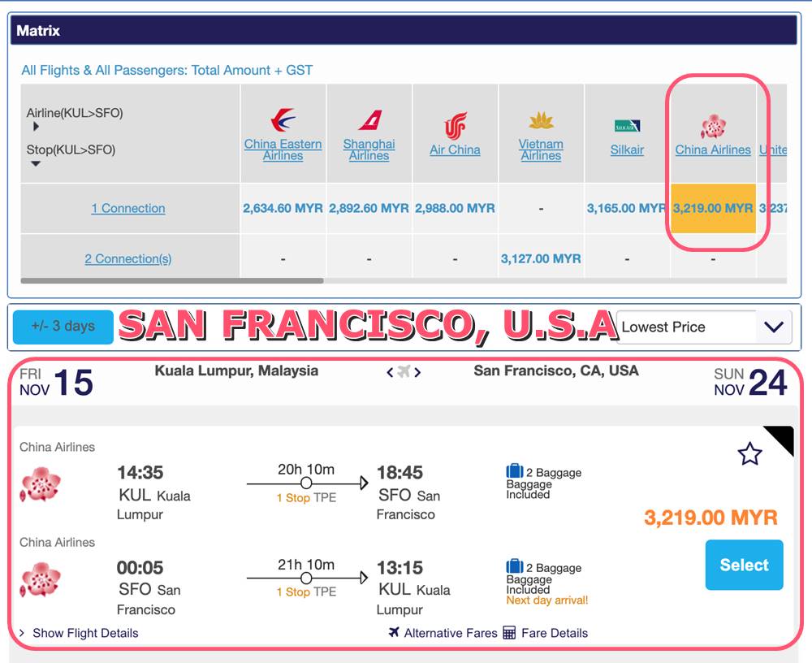Open the Air China link
Screen dimensions: 812x663
(x=455, y=149)
